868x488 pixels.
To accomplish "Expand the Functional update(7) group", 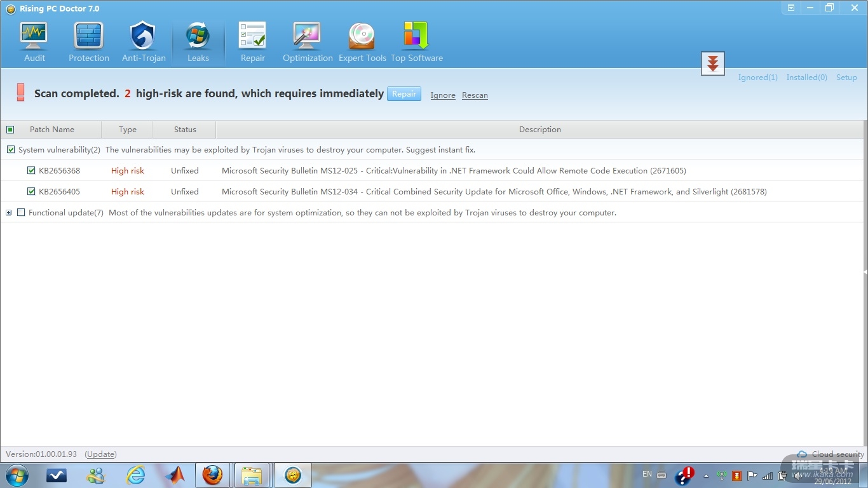I will click(x=9, y=213).
